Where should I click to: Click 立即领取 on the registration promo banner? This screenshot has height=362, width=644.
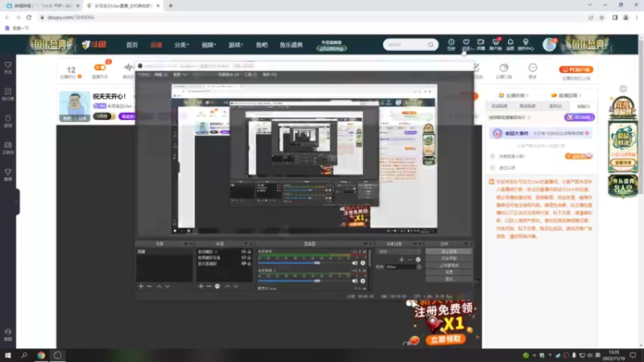[x=446, y=339]
